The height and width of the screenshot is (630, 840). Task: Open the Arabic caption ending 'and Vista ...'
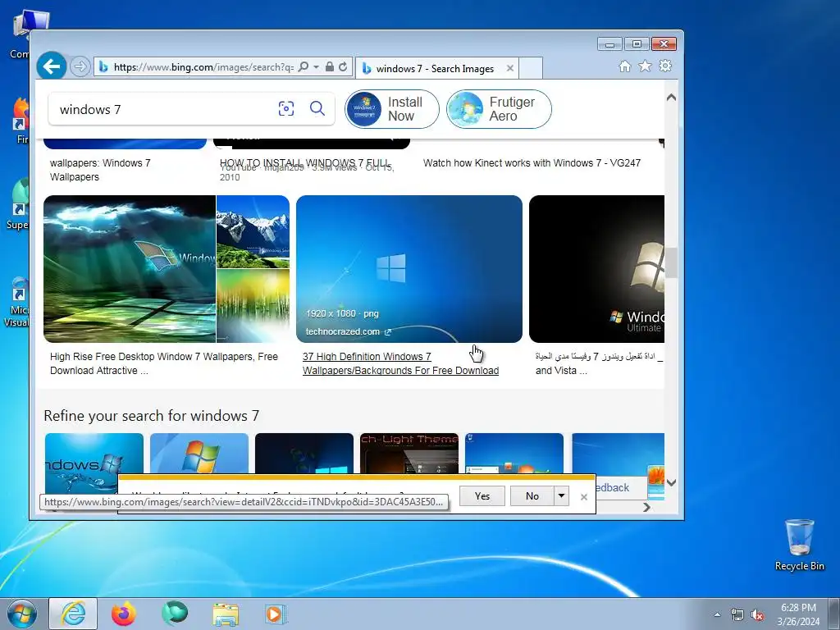pos(599,363)
